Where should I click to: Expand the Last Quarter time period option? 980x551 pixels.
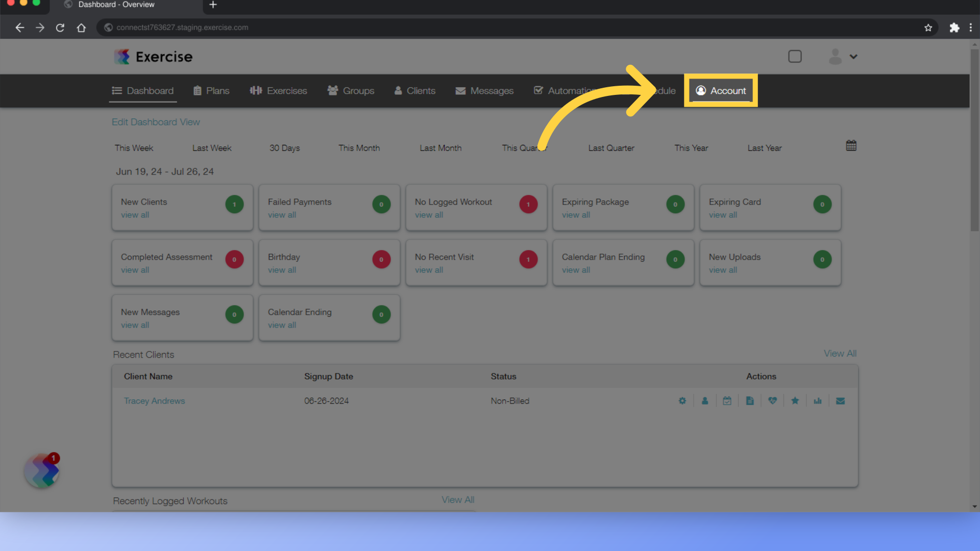click(610, 147)
